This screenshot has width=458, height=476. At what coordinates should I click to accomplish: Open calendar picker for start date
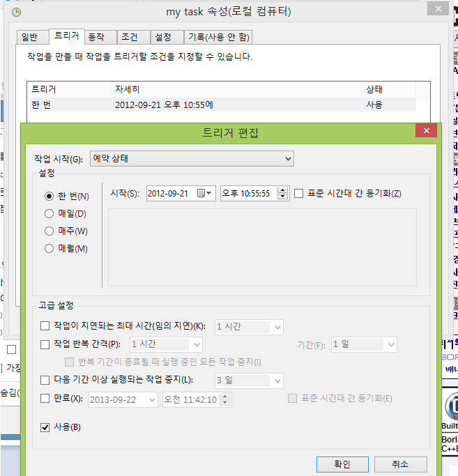click(206, 194)
